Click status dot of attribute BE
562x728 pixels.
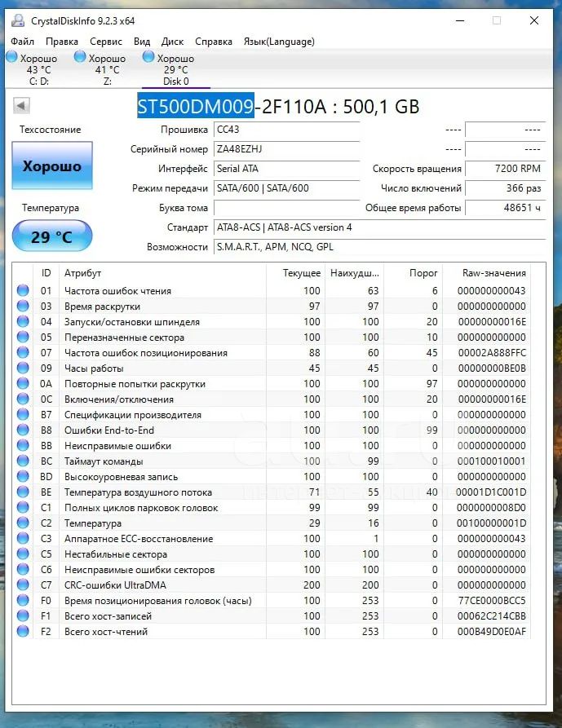pos(23,492)
